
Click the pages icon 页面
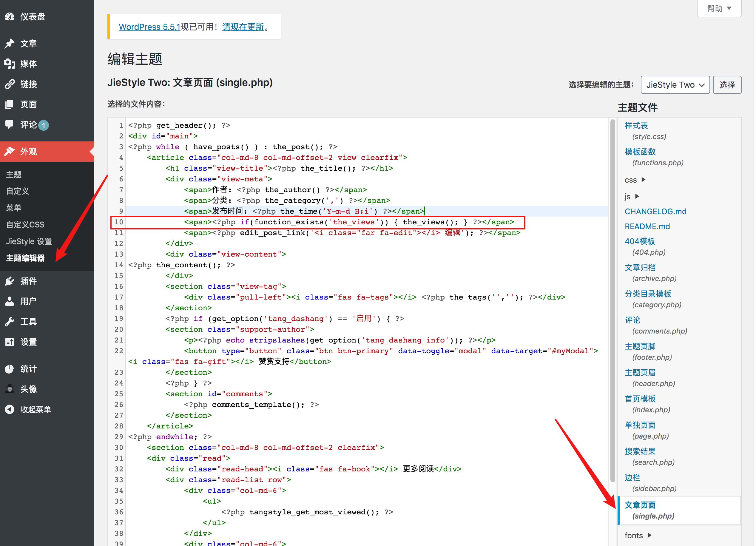(x=10, y=104)
